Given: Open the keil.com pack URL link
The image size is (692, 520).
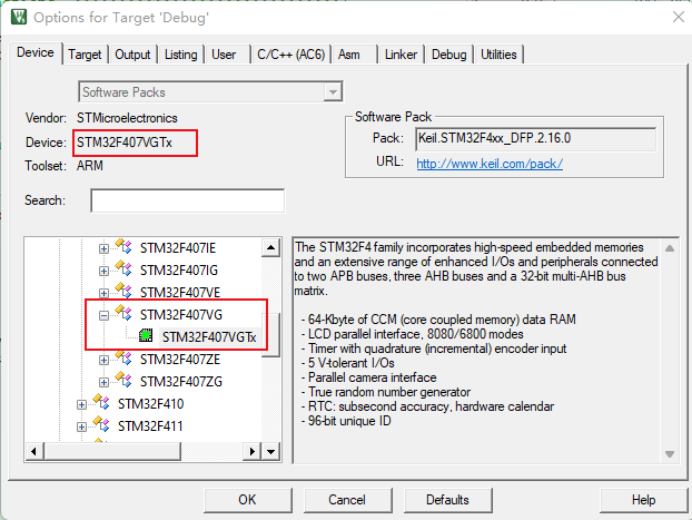Looking at the screenshot, I should tap(489, 163).
